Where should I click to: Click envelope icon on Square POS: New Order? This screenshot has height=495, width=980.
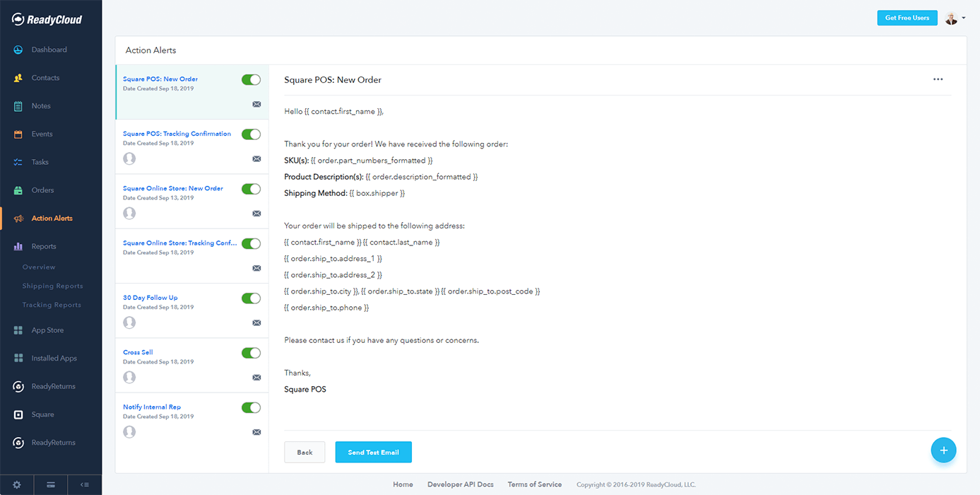point(256,104)
